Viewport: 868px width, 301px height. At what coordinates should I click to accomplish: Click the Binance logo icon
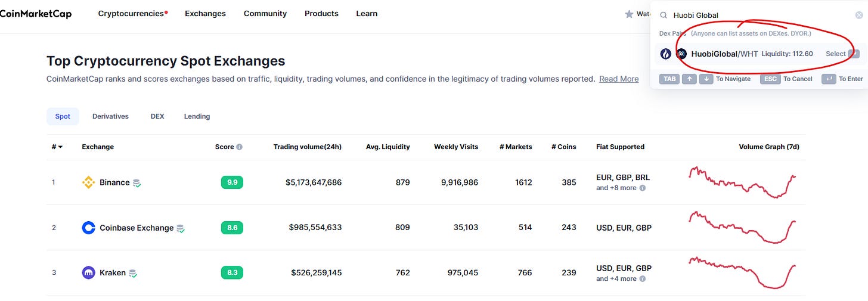tap(88, 182)
